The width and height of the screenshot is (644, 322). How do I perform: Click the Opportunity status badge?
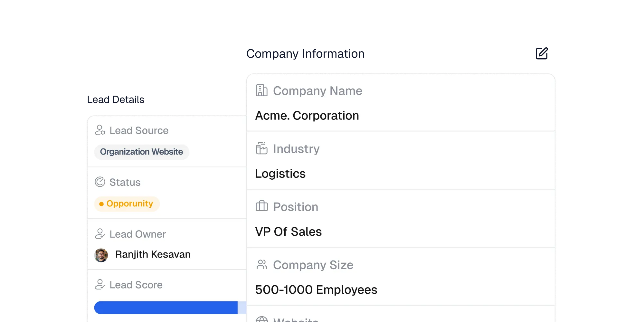point(127,204)
